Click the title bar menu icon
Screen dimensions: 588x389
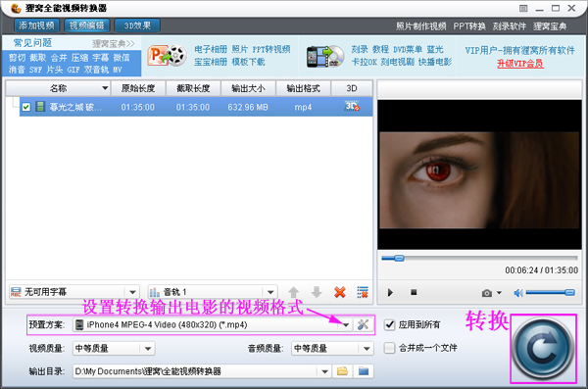pyautogui.click(x=523, y=8)
